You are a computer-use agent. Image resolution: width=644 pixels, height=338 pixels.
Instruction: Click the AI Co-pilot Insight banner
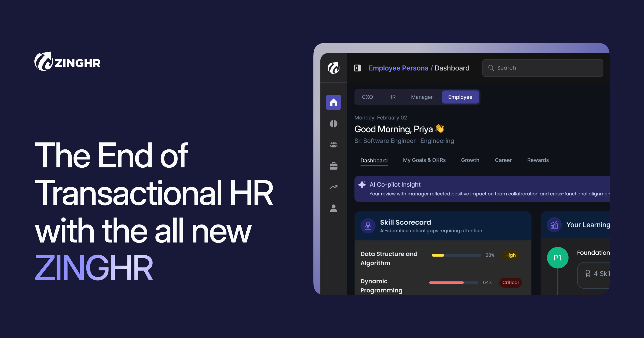[x=482, y=189]
